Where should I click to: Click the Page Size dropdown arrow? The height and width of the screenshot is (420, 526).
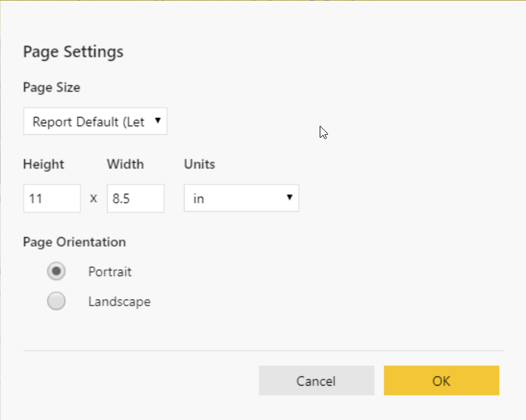(x=157, y=120)
